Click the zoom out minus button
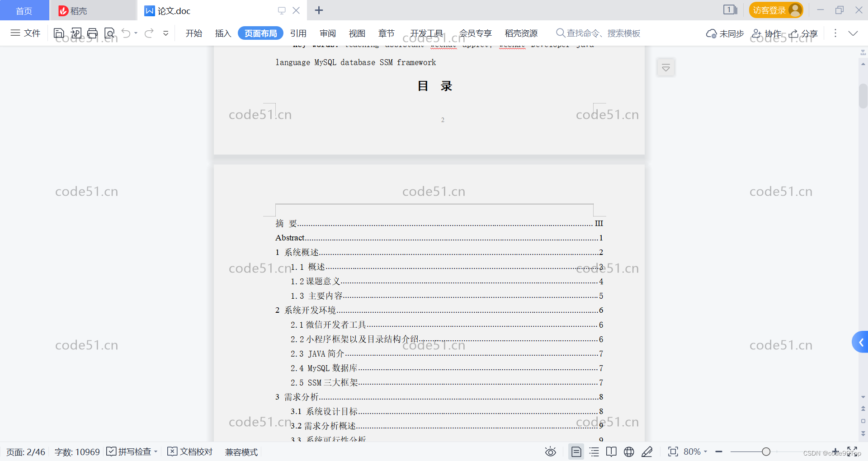The image size is (868, 461). [x=719, y=452]
